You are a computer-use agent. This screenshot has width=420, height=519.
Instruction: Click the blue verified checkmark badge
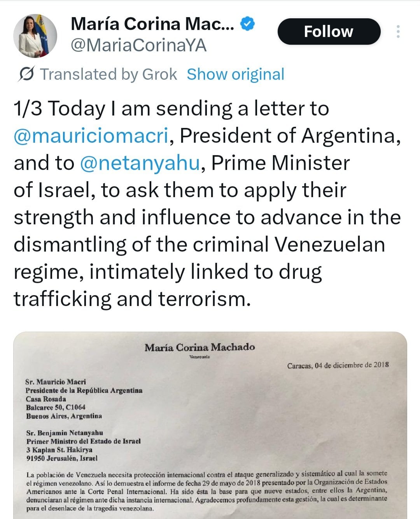point(248,24)
